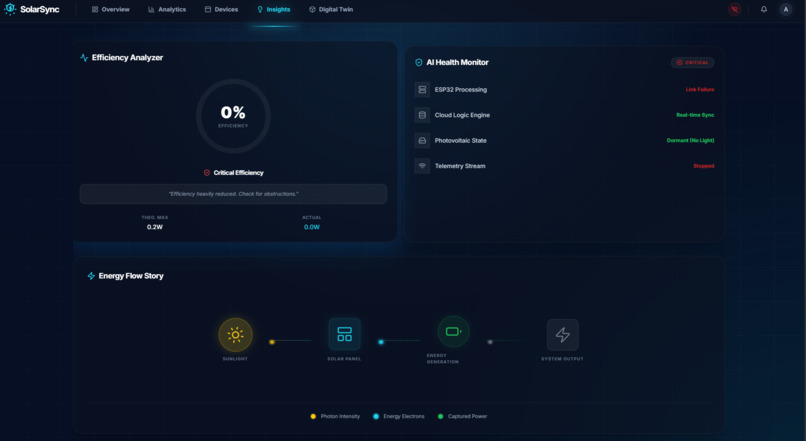Click the Efficiency Analyzer heading
The width and height of the screenshot is (806, 441).
pos(127,58)
